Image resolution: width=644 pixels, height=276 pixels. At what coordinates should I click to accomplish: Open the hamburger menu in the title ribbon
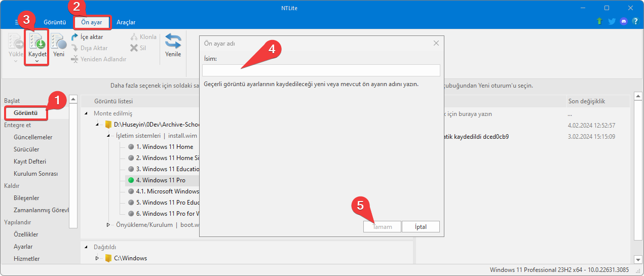[x=16, y=22]
